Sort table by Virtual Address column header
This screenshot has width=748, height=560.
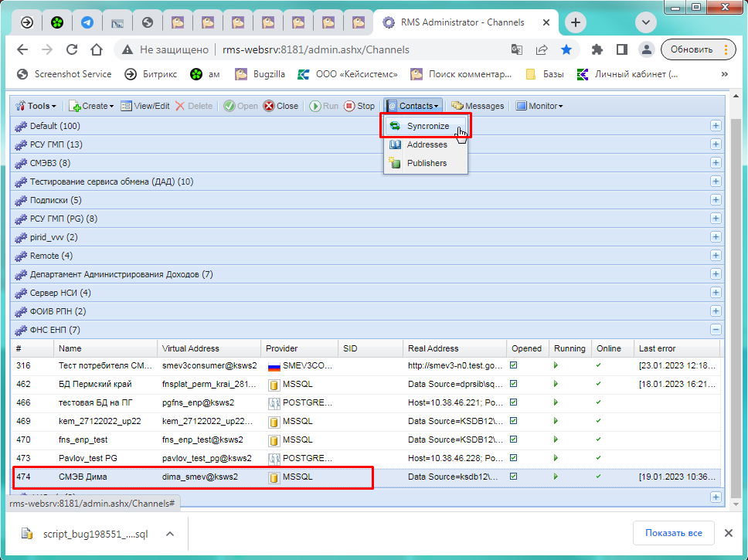[x=209, y=348]
